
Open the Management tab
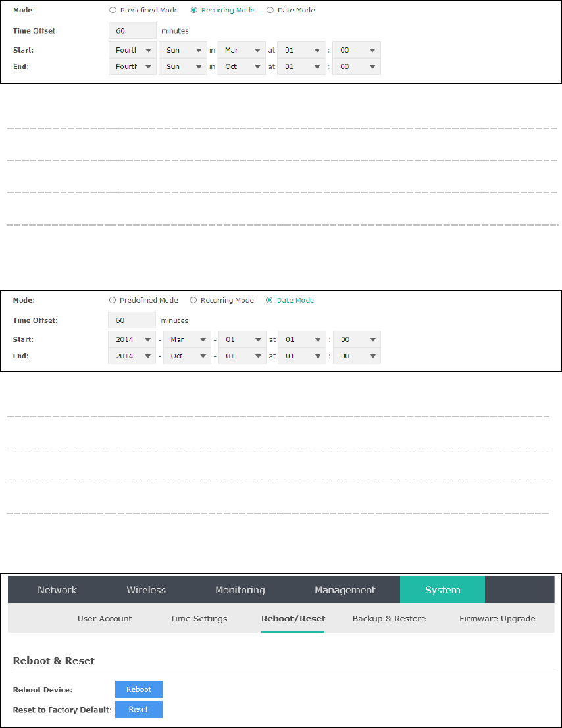(x=345, y=590)
